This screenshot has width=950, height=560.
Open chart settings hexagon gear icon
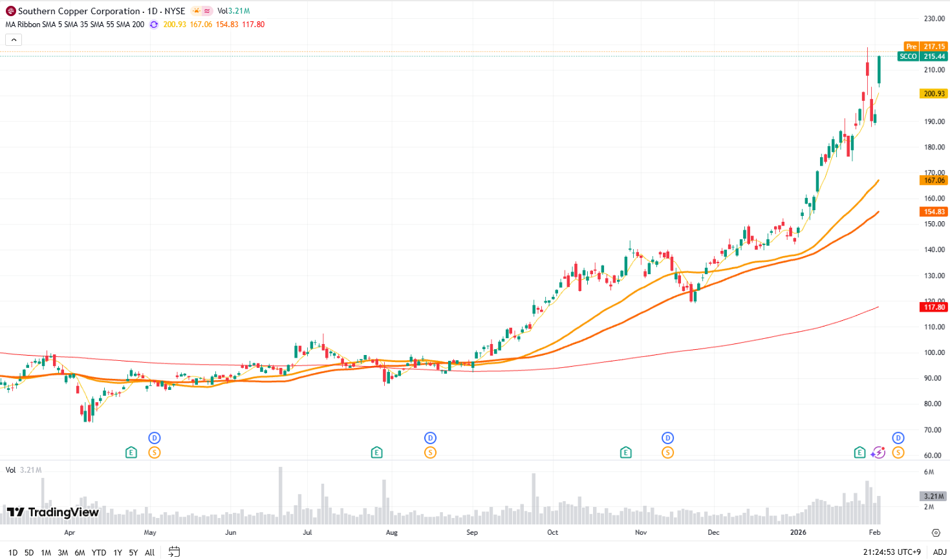(936, 533)
